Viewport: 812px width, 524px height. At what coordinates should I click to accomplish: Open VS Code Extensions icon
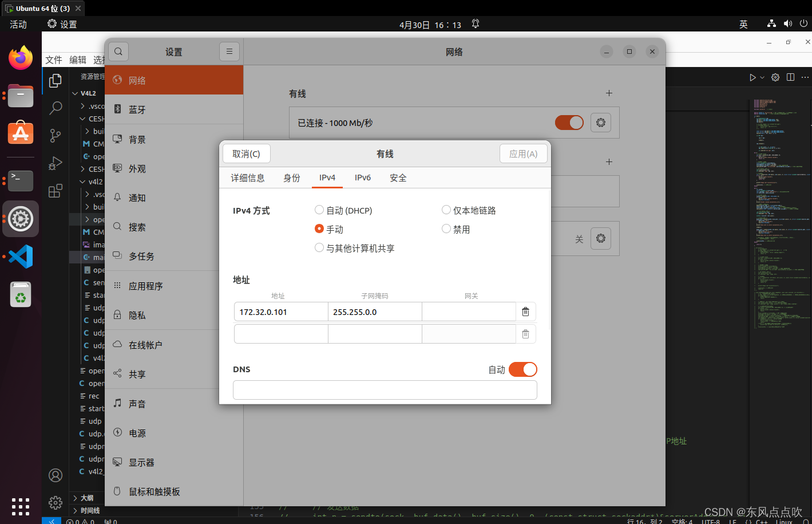click(x=56, y=191)
